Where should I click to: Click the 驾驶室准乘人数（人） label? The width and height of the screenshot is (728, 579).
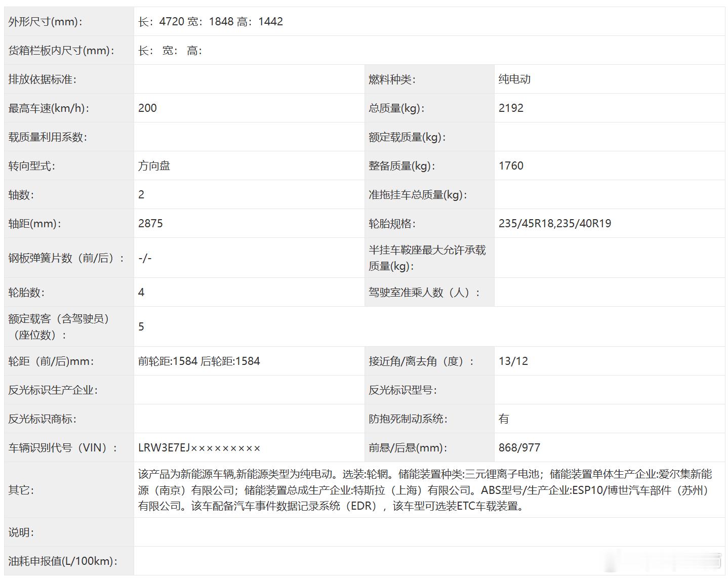pos(424,293)
